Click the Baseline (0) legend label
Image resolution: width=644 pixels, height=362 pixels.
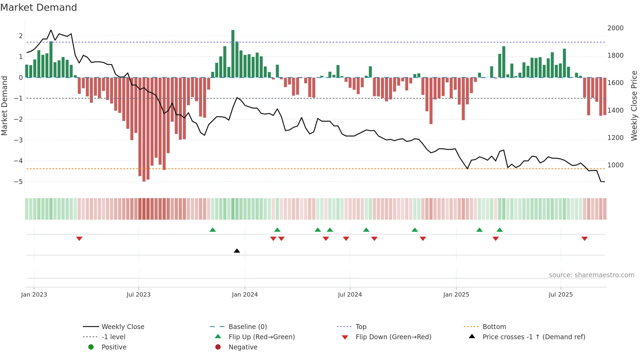pyautogui.click(x=248, y=327)
